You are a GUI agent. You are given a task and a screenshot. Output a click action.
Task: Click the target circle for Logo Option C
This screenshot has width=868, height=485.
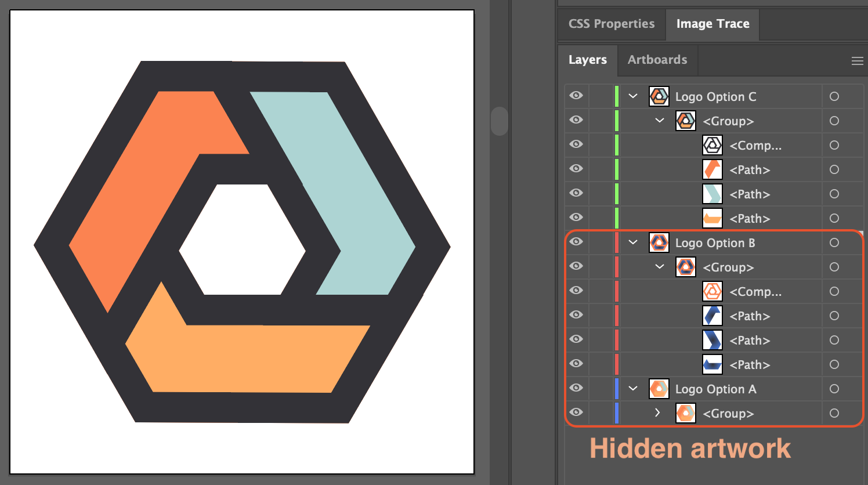[x=834, y=96]
